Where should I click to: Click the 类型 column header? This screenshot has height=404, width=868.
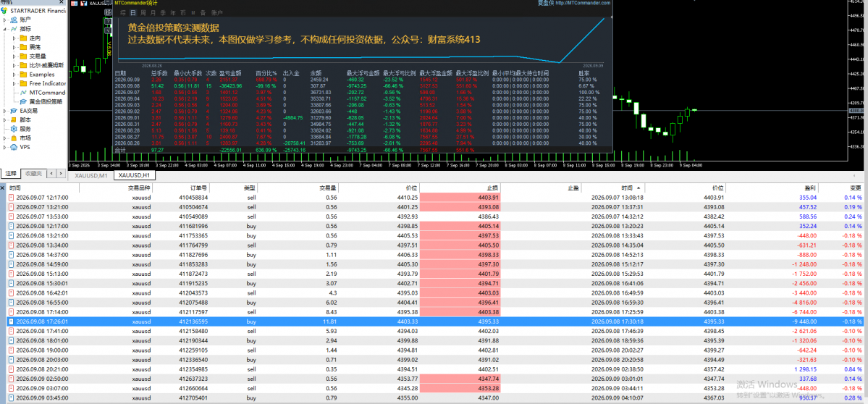tap(250, 188)
